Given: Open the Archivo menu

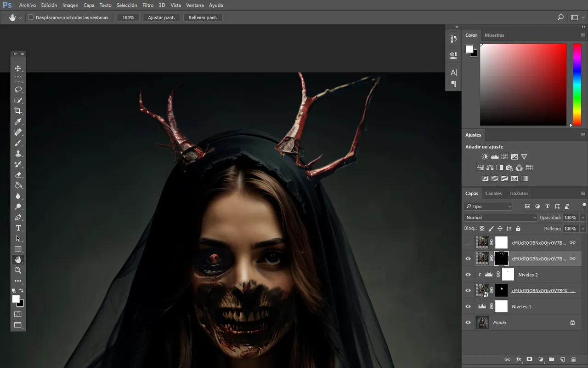Looking at the screenshot, I should tap(28, 6).
